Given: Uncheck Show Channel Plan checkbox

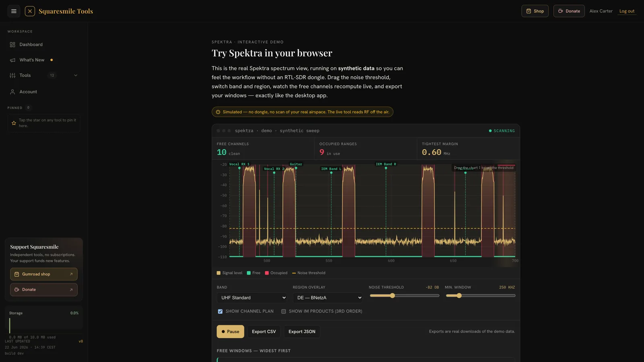Looking at the screenshot, I should point(220,311).
